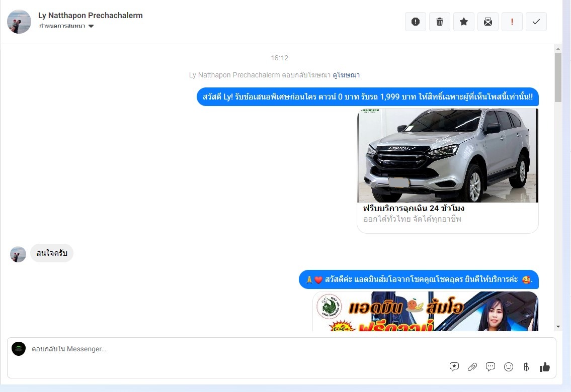The width and height of the screenshot is (571, 392).
Task: Click Ly Natthapon Prechachalerm header name
Action: pyautogui.click(x=91, y=15)
